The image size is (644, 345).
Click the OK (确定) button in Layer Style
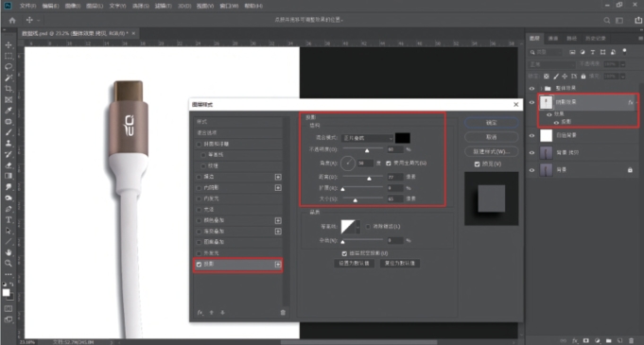[x=491, y=123]
